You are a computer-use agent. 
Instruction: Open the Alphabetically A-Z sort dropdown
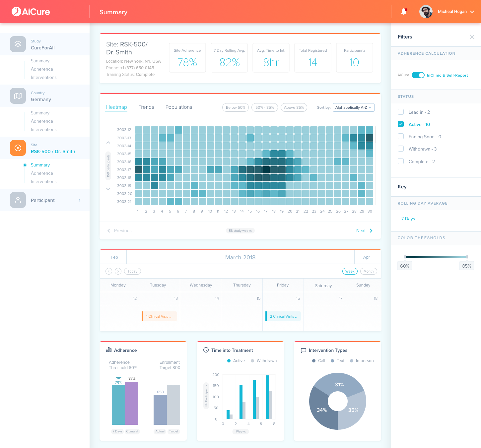coord(354,107)
